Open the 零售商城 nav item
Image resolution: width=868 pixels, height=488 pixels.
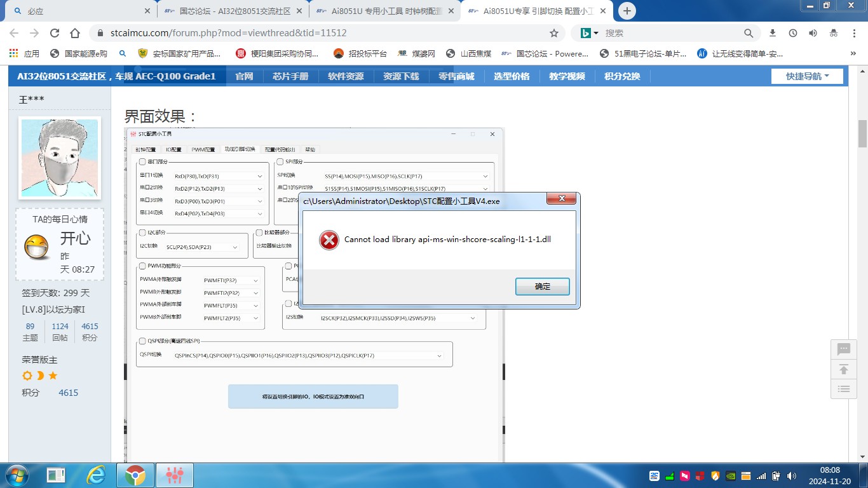(456, 76)
